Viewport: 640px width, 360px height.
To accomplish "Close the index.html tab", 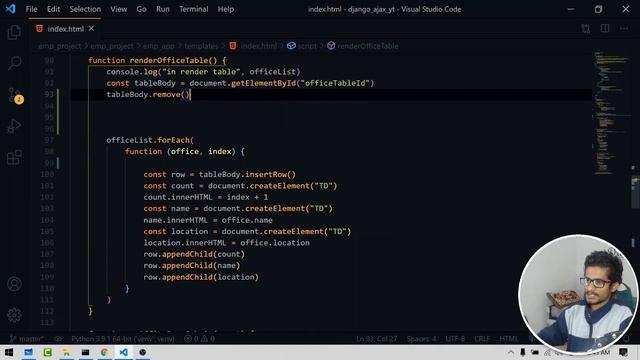I will 91,29.
